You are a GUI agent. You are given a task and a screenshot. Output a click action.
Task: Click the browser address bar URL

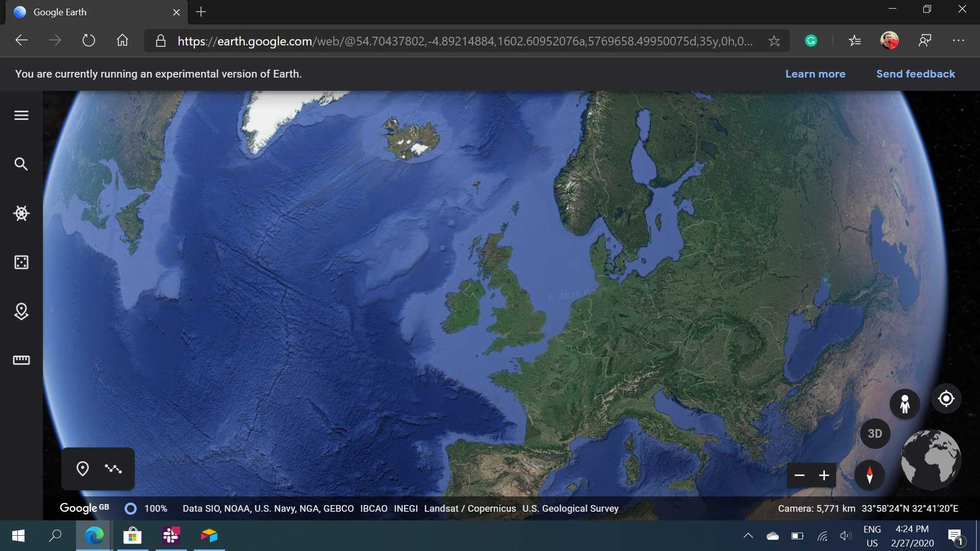click(464, 41)
